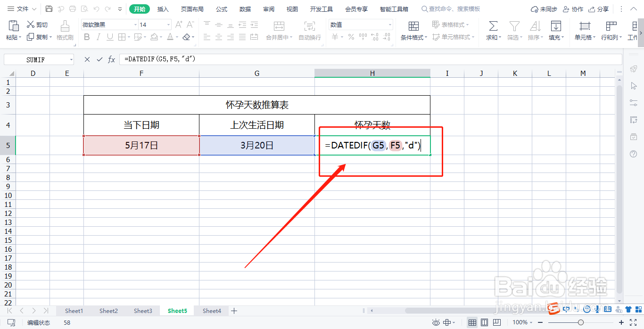
Task: Click the 分享 share button
Action: pyautogui.click(x=602, y=8)
